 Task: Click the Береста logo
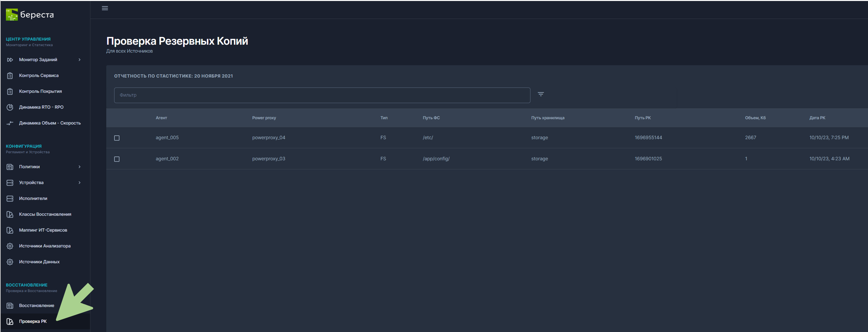(x=30, y=15)
